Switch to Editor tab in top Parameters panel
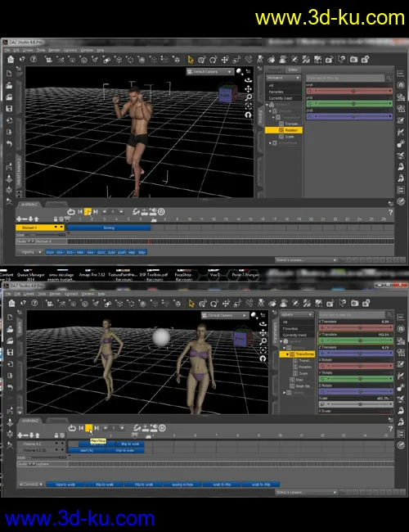This screenshot has width=409, height=532. click(x=293, y=70)
